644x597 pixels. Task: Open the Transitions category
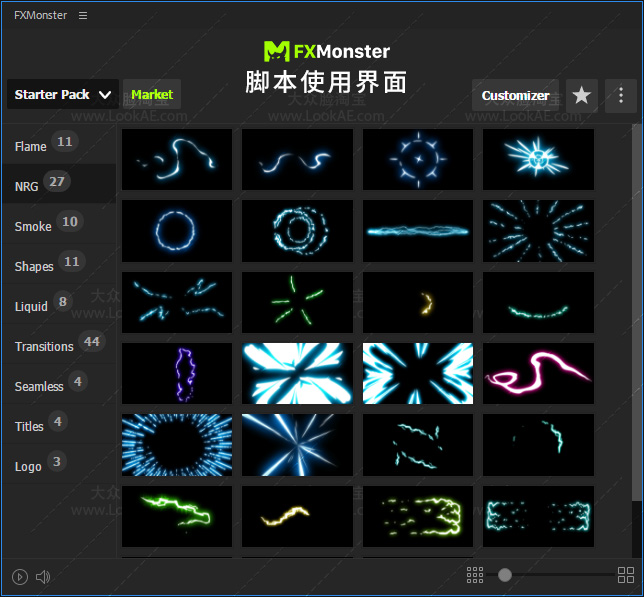[x=44, y=346]
